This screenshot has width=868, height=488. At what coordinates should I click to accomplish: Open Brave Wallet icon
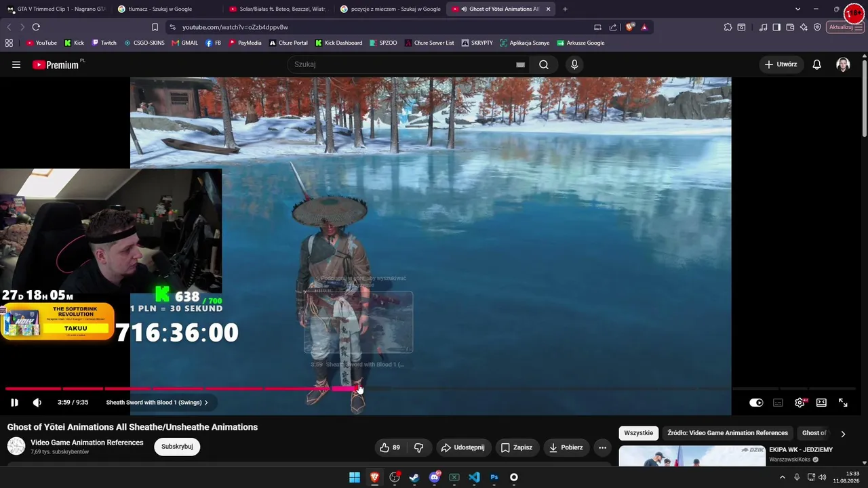click(x=790, y=27)
